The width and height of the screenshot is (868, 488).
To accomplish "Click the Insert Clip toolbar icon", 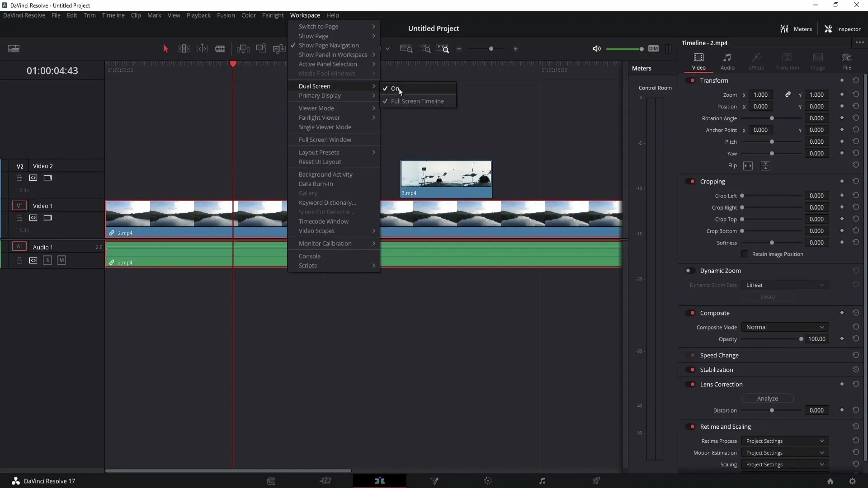I will pyautogui.click(x=243, y=49).
